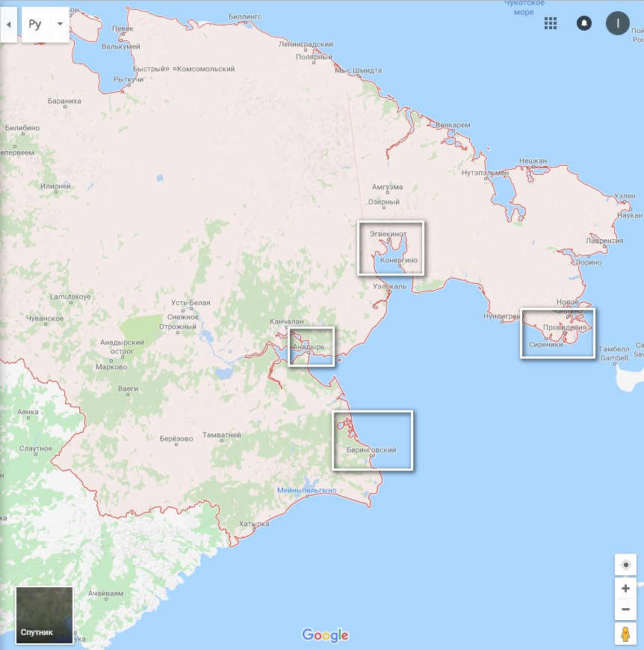The height and width of the screenshot is (650, 644).
Task: Click the Ру language button
Action: [x=35, y=25]
